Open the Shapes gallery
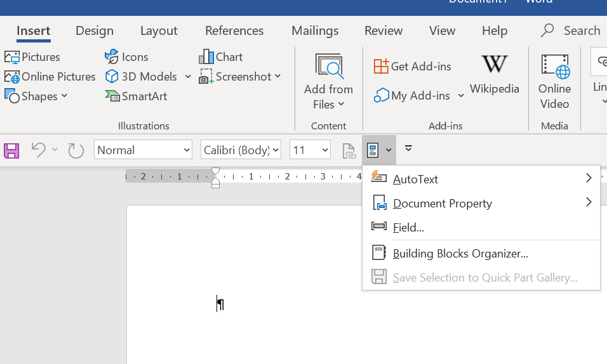Viewport: 607px width, 364px height. tap(36, 96)
